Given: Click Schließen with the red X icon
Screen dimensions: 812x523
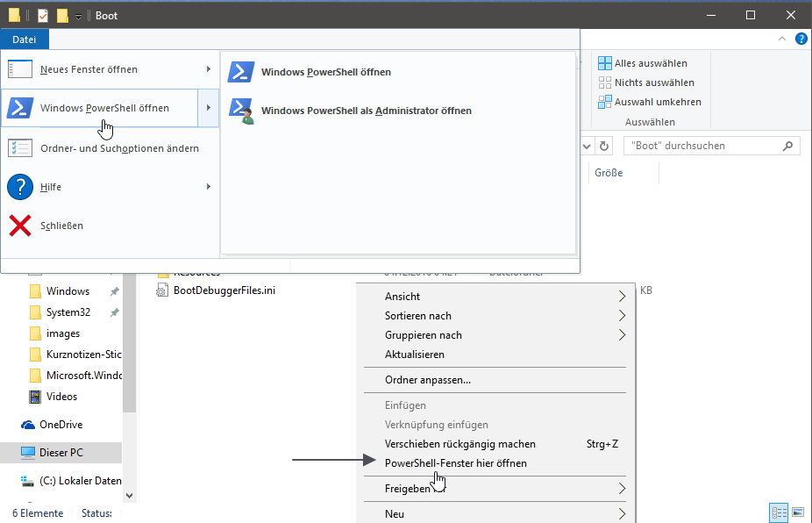Looking at the screenshot, I should tap(110, 226).
